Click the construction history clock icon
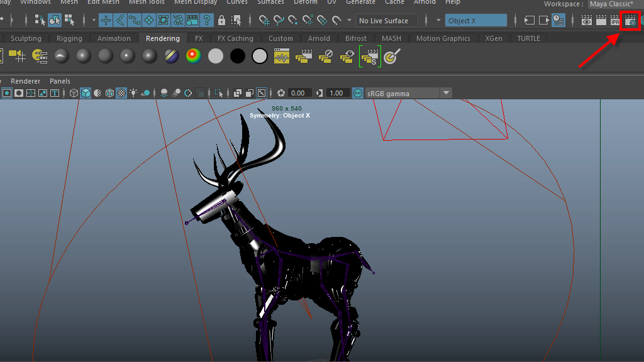Image resolution: width=644 pixels, height=362 pixels. pyautogui.click(x=558, y=21)
